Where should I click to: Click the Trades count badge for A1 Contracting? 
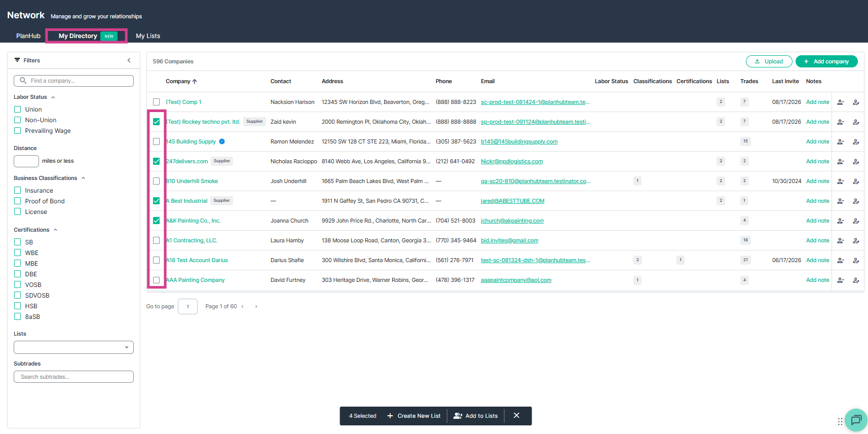(x=745, y=240)
